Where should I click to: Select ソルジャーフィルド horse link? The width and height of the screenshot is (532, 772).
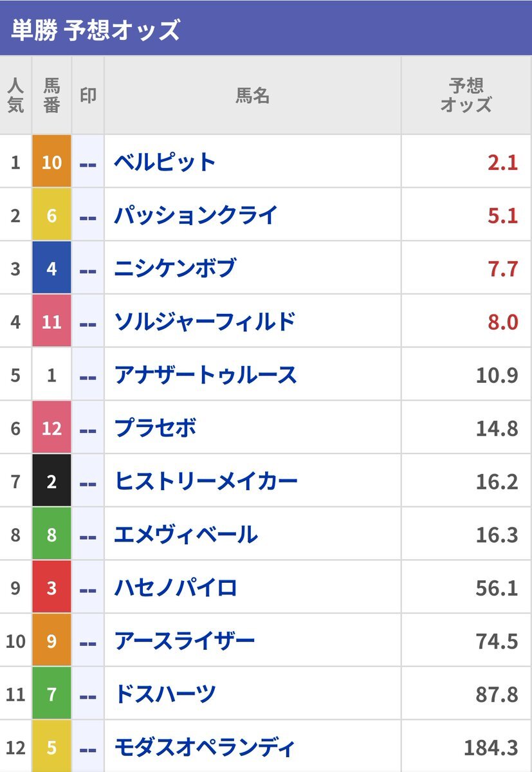point(205,321)
